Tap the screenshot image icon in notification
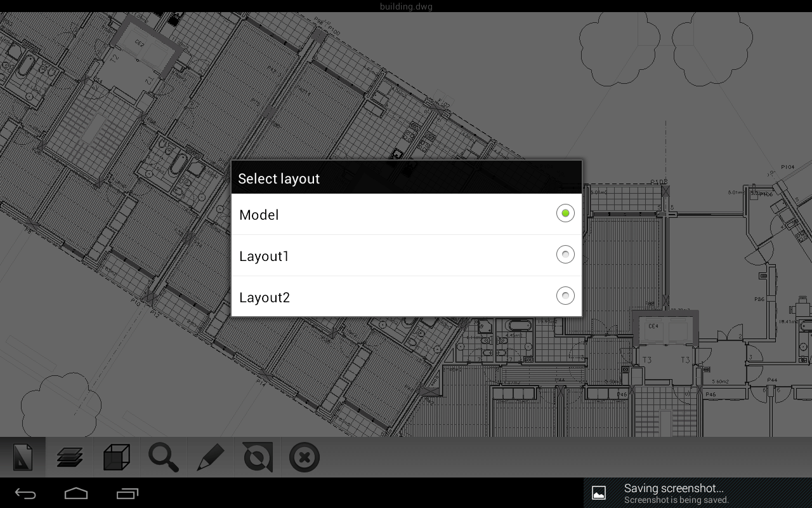Screen dimensions: 812x508 599,492
